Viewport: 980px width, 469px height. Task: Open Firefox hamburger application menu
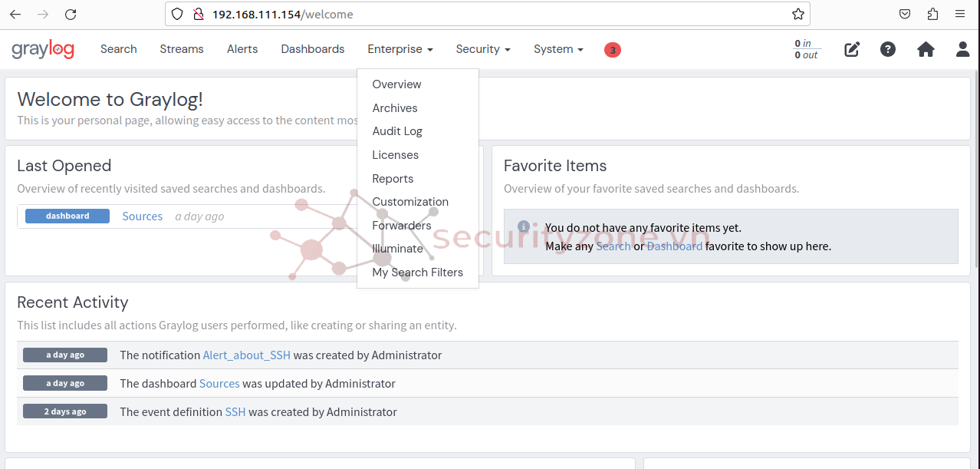(x=960, y=15)
